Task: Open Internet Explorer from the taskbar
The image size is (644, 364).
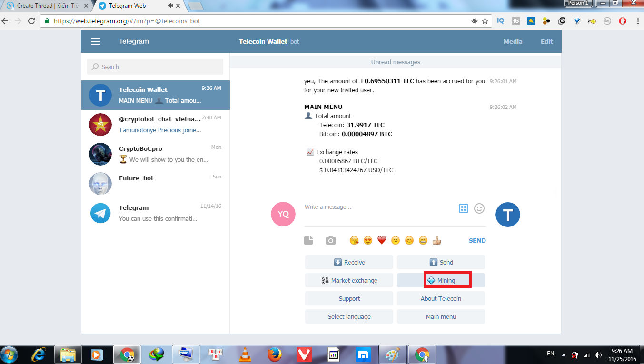Action: [39, 354]
